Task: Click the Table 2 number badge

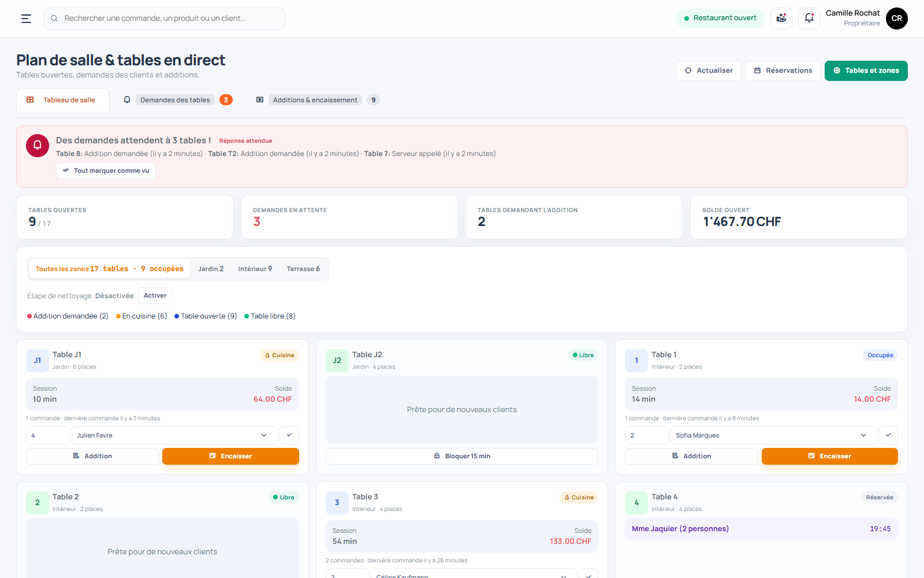Action: tap(38, 503)
